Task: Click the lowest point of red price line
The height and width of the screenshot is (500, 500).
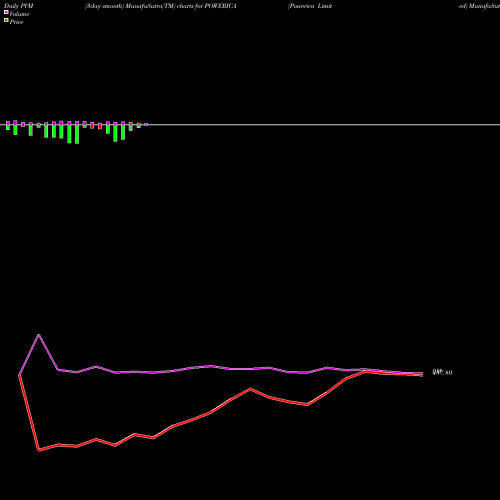Action: (39, 450)
